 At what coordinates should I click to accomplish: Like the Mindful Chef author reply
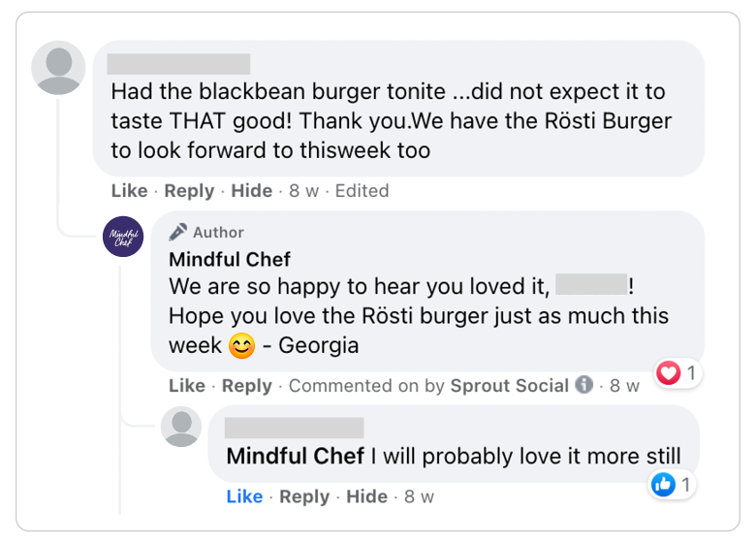[187, 385]
